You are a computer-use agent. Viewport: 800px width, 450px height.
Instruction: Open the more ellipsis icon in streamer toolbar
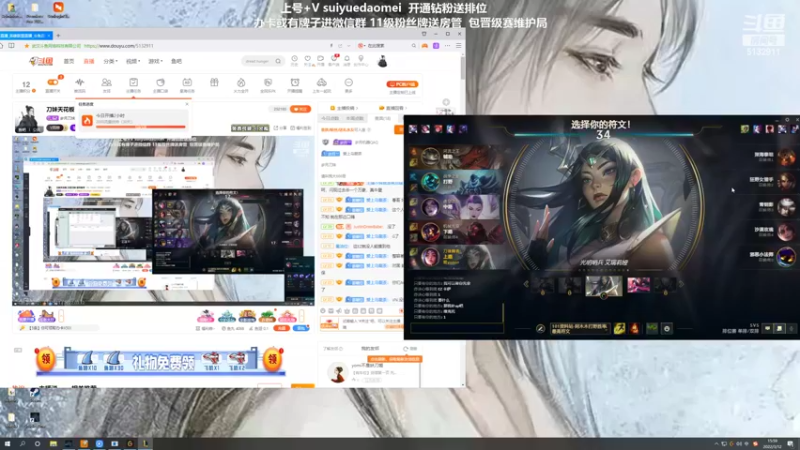click(x=348, y=82)
